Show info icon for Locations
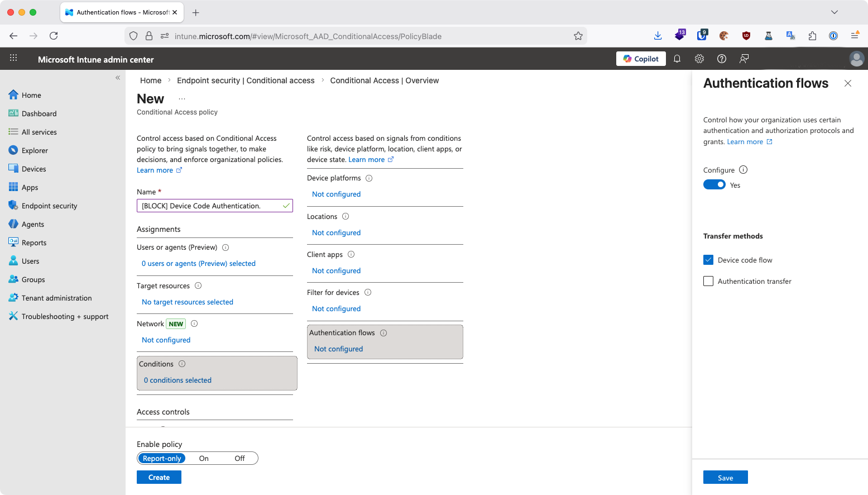 [x=346, y=216]
